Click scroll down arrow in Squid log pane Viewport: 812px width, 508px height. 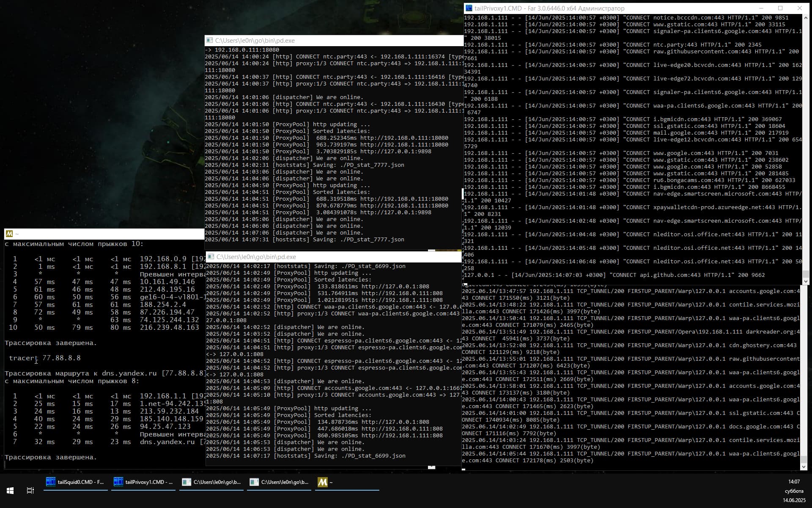coord(804,467)
